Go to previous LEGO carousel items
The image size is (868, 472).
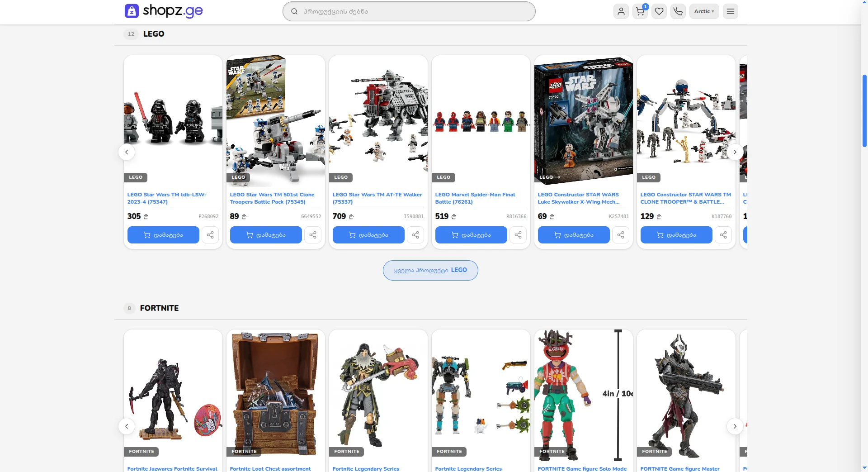[x=127, y=152]
